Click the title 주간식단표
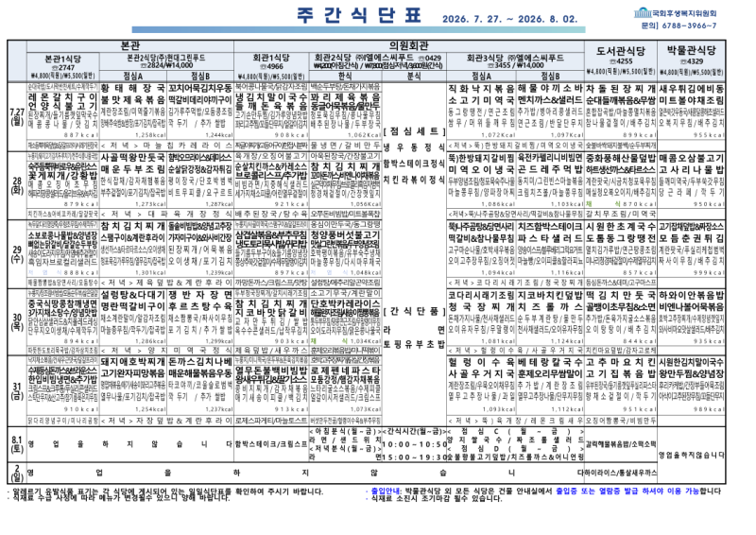 359,16
